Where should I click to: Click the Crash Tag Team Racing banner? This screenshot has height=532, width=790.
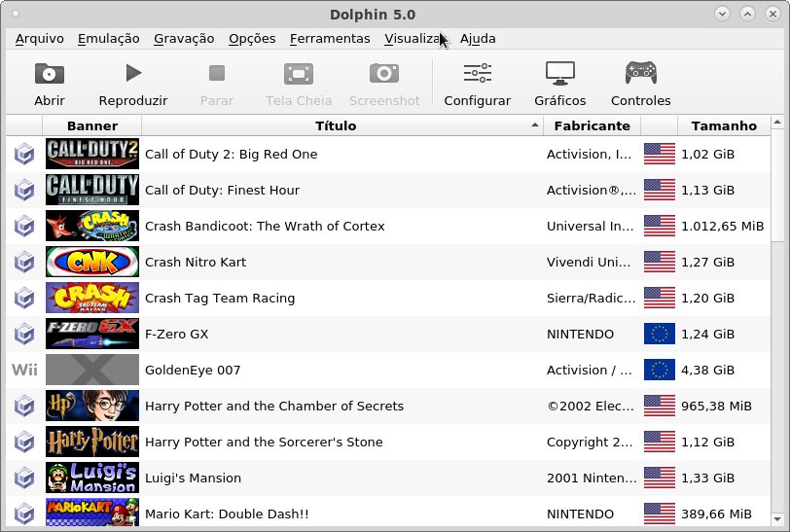pos(92,298)
